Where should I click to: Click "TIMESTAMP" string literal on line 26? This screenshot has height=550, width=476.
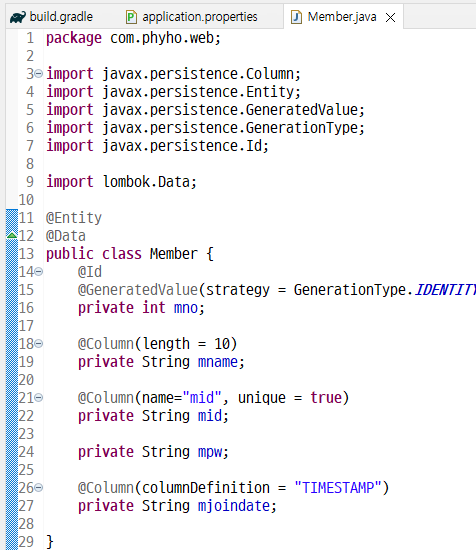[338, 488]
